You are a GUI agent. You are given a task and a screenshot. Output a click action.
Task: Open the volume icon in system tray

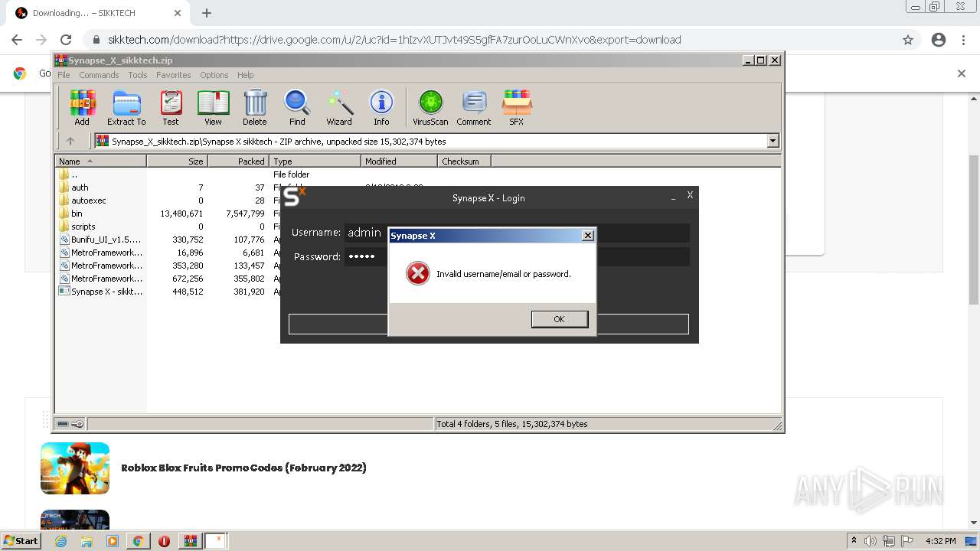coord(870,541)
